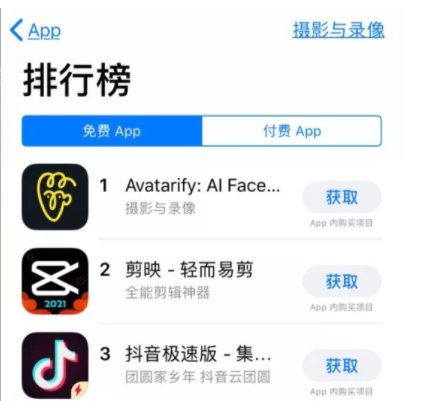
Task: Open the 摄影与录像 category link
Action: tap(338, 30)
